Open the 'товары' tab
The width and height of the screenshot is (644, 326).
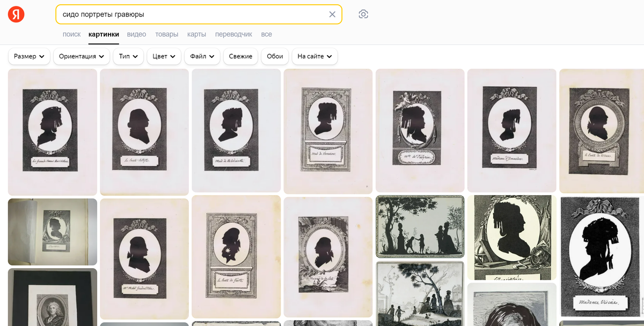[x=166, y=34]
